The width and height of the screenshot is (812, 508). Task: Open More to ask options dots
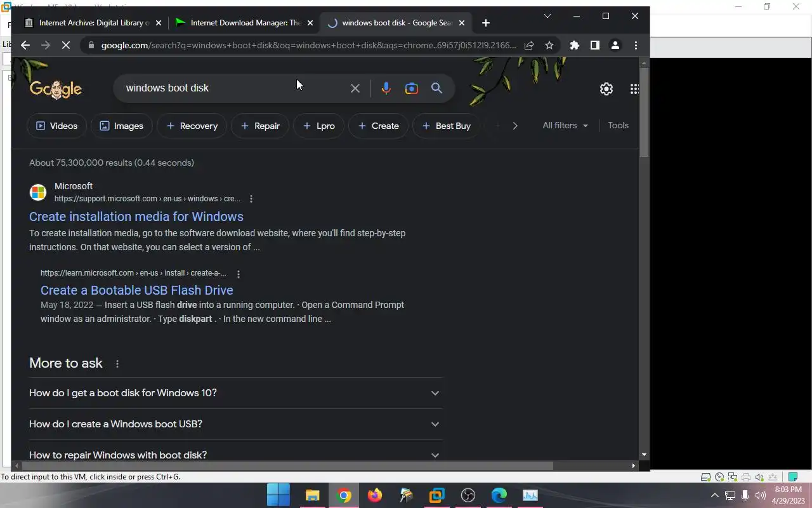[x=117, y=364]
